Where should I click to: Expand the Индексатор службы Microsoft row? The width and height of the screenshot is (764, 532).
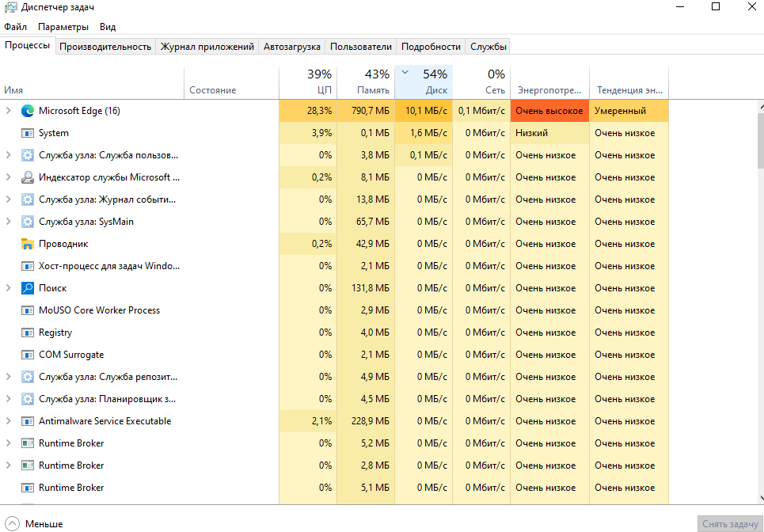[8, 177]
